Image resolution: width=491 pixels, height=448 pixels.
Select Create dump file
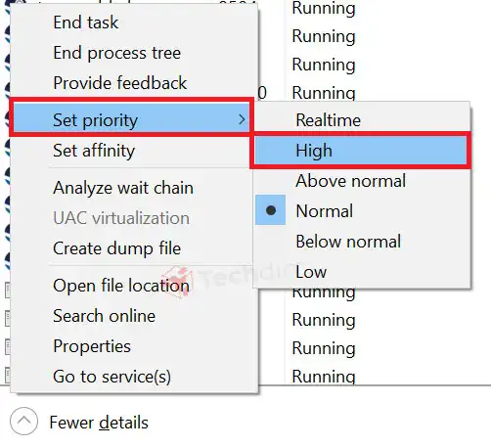point(134,248)
